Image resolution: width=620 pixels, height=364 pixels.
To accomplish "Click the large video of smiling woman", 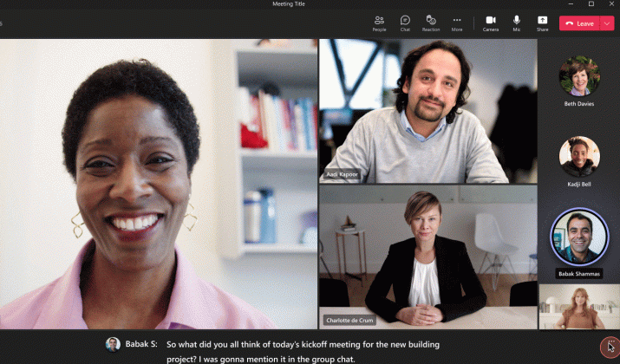I will [x=159, y=184].
